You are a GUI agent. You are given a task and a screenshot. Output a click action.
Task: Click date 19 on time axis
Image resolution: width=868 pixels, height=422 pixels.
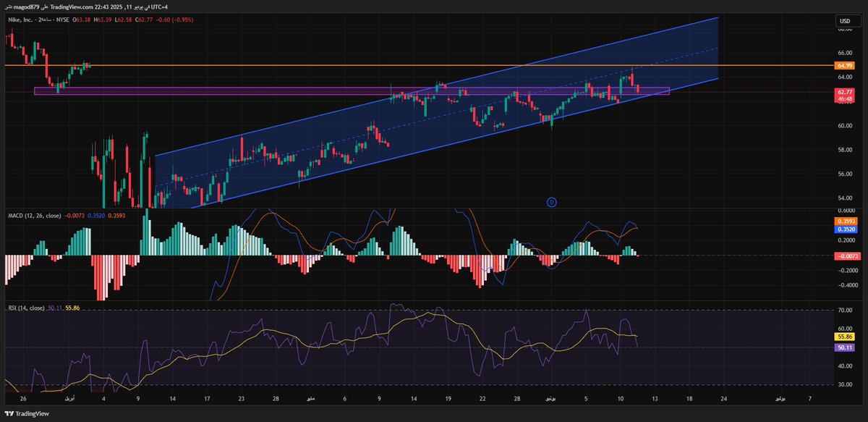pyautogui.click(x=448, y=398)
